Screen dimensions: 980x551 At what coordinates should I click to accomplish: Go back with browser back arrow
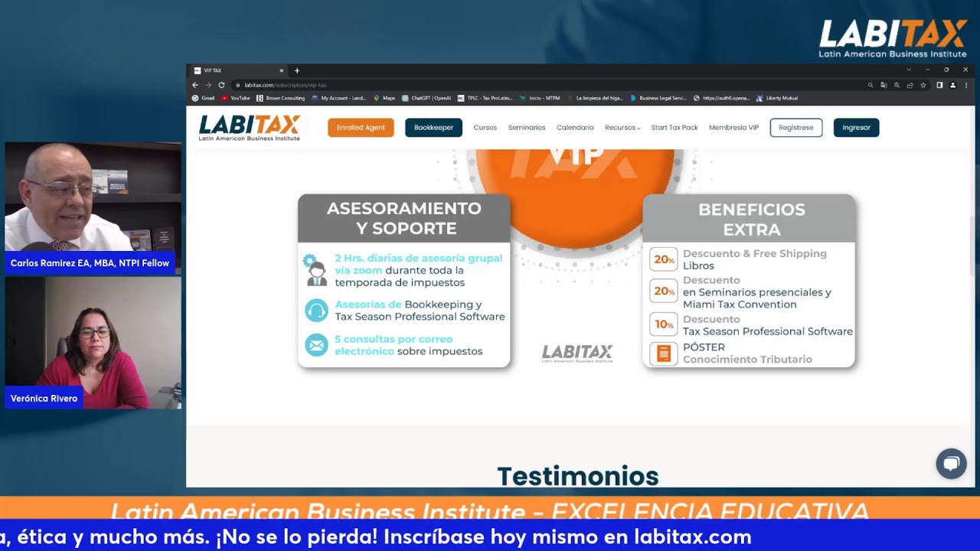pos(195,85)
